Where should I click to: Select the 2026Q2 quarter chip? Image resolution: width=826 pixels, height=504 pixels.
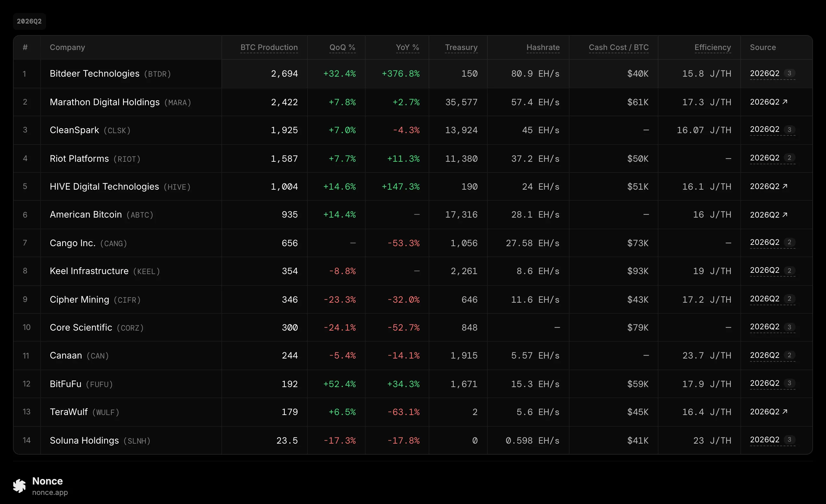tap(29, 21)
